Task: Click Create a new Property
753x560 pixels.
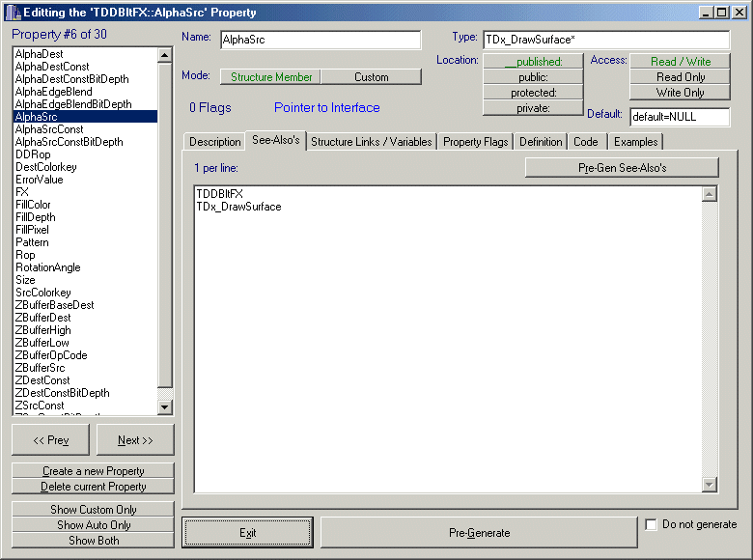Action: 94,471
